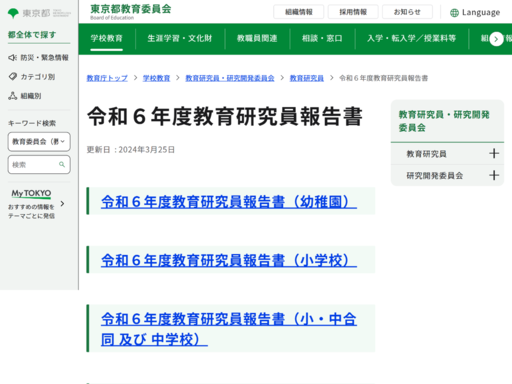This screenshot has height=384, width=512.
Task: Click the 組織別 organization icon
Action: click(x=12, y=96)
